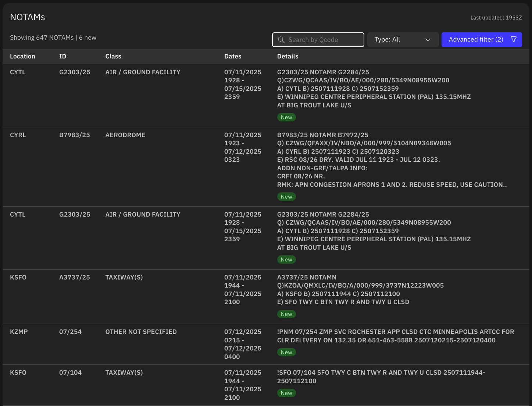The width and height of the screenshot is (532, 406).
Task: Sort by the Dates column header
Action: (233, 56)
